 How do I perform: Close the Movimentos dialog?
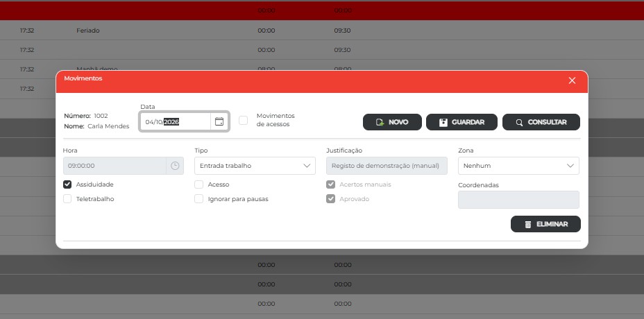(x=572, y=80)
